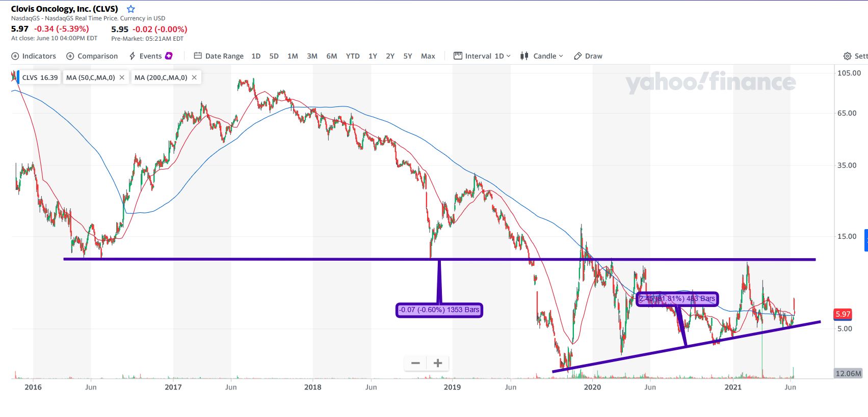Screen dimensions: 868x417
Task: Open the Events options
Action: click(x=151, y=56)
